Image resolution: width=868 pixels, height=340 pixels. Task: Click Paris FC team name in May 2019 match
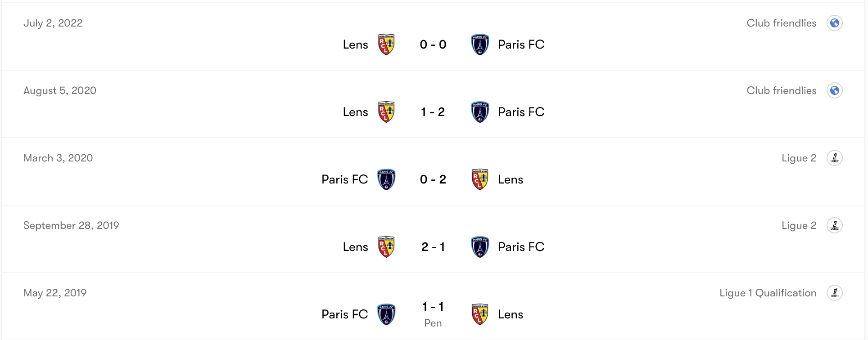pos(344,314)
